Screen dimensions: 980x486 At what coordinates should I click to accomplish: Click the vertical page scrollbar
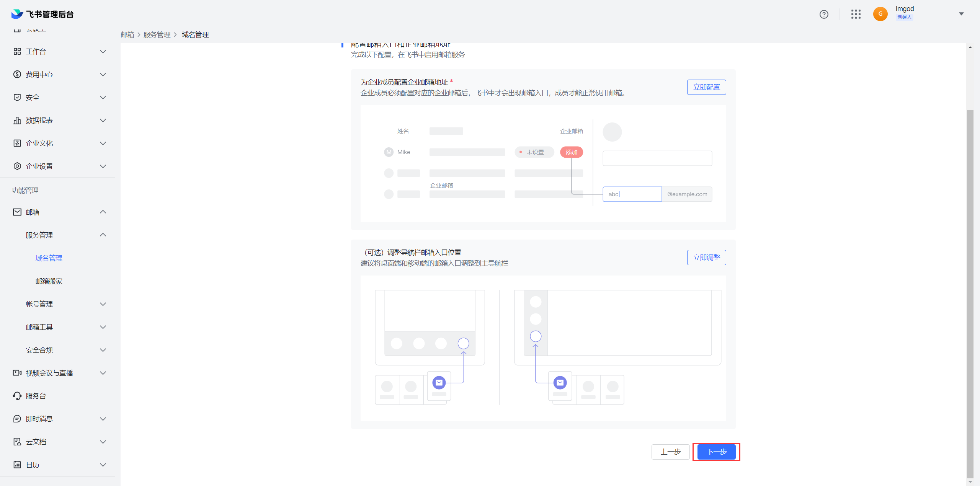[970, 291]
